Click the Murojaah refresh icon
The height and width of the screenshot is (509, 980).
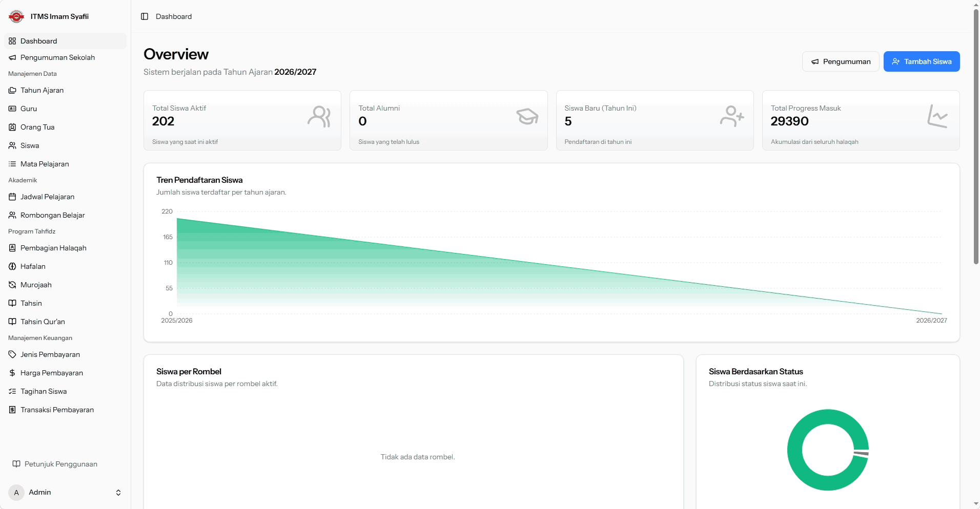12,285
